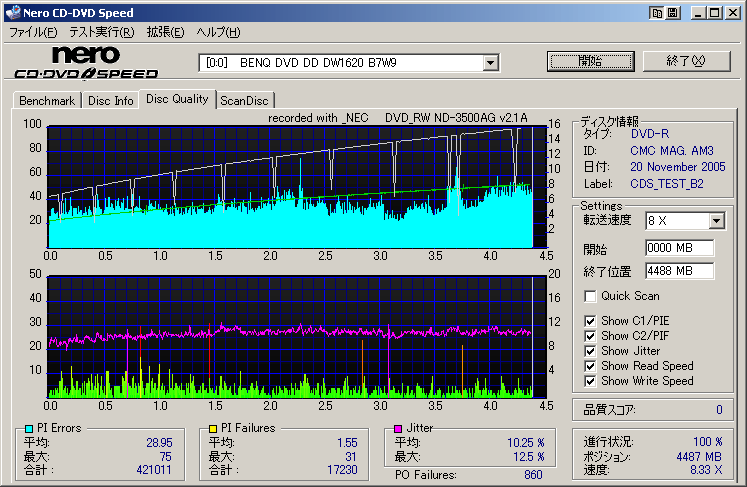Click the PO Failures value 860
This screenshot has width=747, height=487.
[533, 475]
